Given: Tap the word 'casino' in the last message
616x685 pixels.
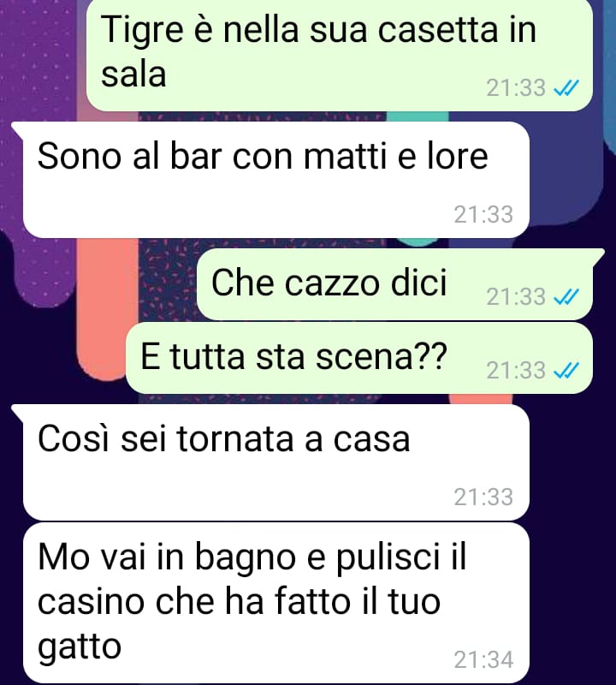Looking at the screenshot, I should click(x=91, y=602).
